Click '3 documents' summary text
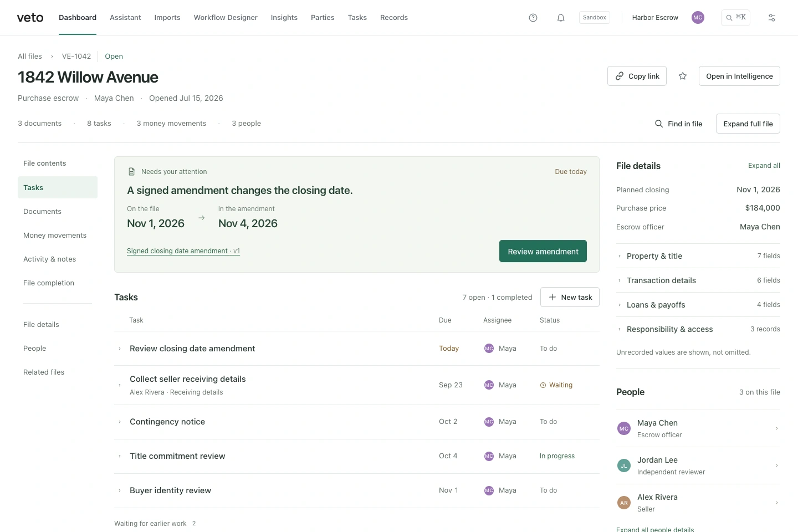Screen dimensions: 798x532 pos(40,124)
